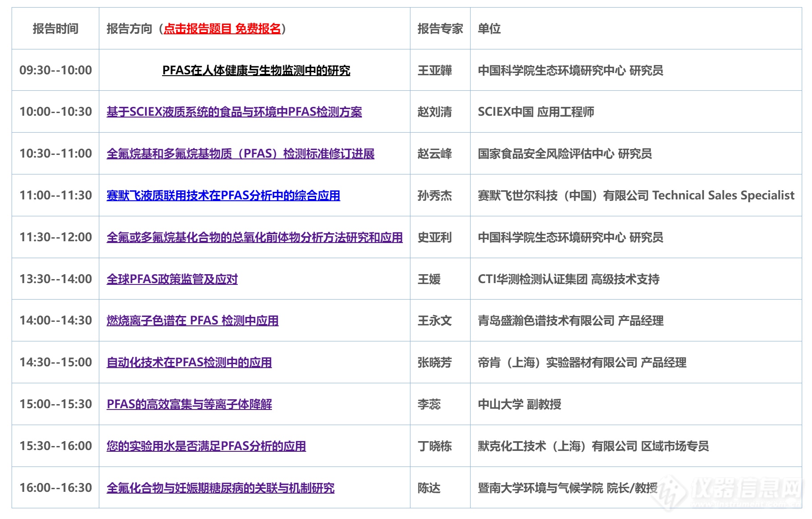Click the PFAS的高效富集与等离子体降解 link
This screenshot has height=519, width=812.
(x=189, y=404)
